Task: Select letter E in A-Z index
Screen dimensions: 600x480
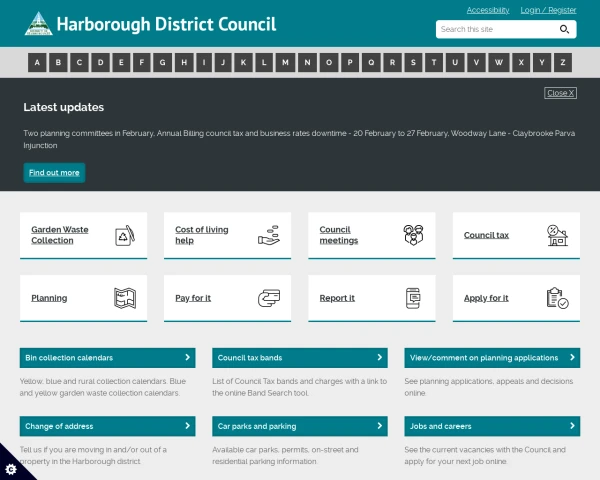Action: tap(121, 62)
